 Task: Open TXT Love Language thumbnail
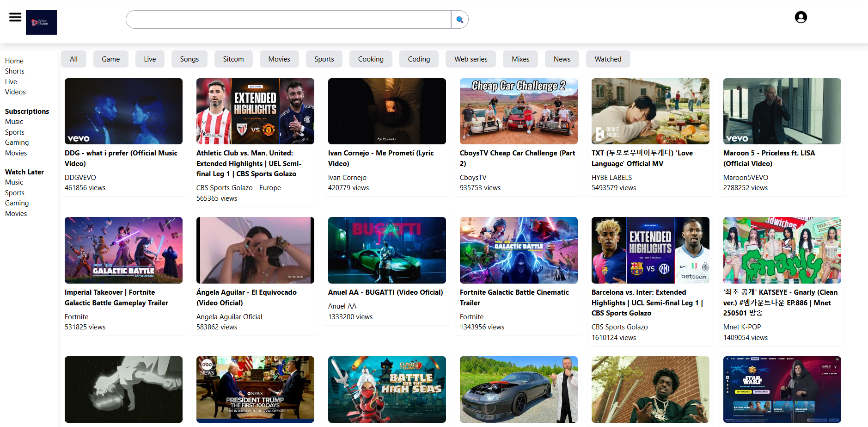tap(650, 111)
